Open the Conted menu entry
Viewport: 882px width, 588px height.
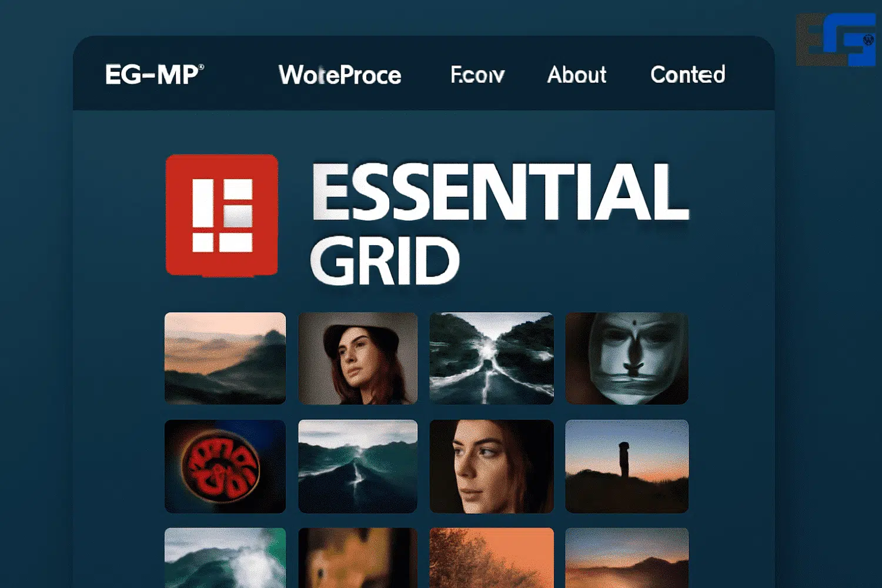[x=687, y=75]
